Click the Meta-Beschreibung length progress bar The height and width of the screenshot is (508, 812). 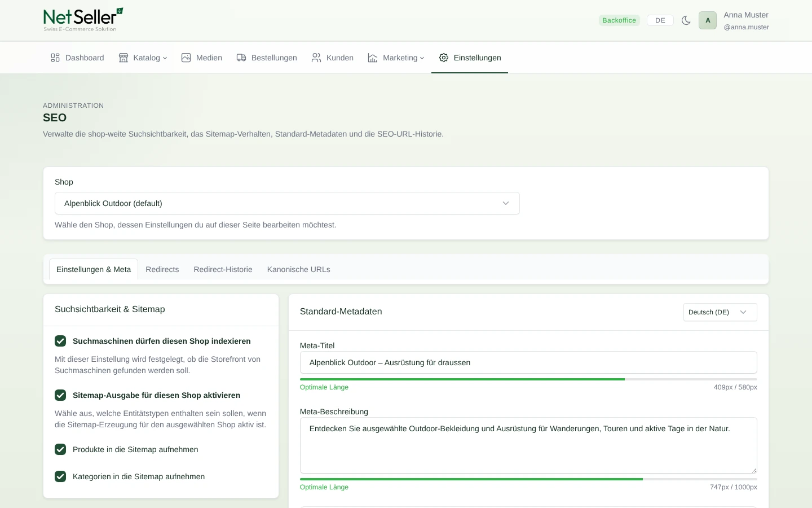click(x=528, y=479)
